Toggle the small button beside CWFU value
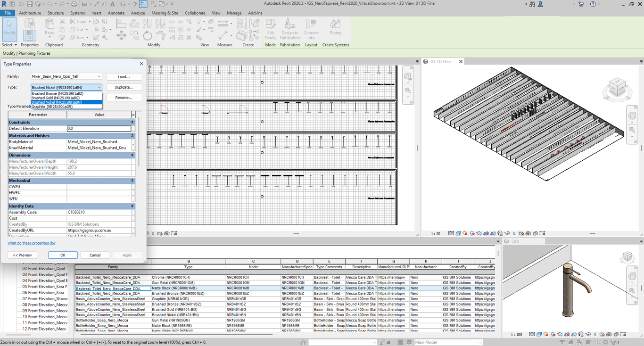The width and height of the screenshot is (644, 346). (133, 187)
